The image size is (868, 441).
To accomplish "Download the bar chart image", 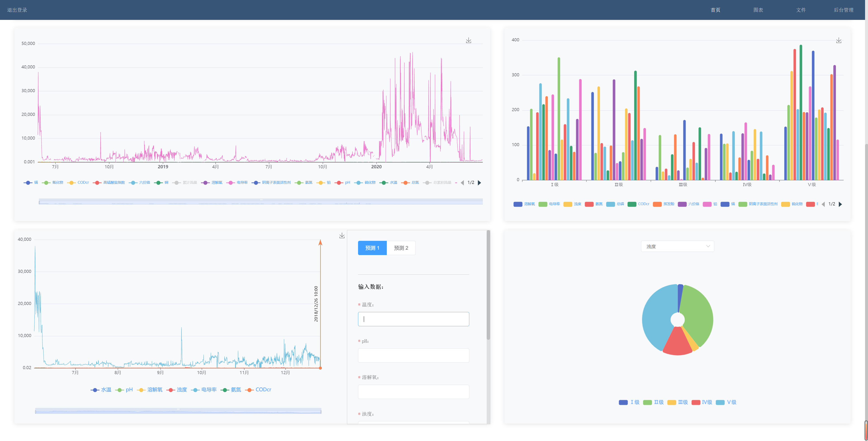I will coord(839,40).
